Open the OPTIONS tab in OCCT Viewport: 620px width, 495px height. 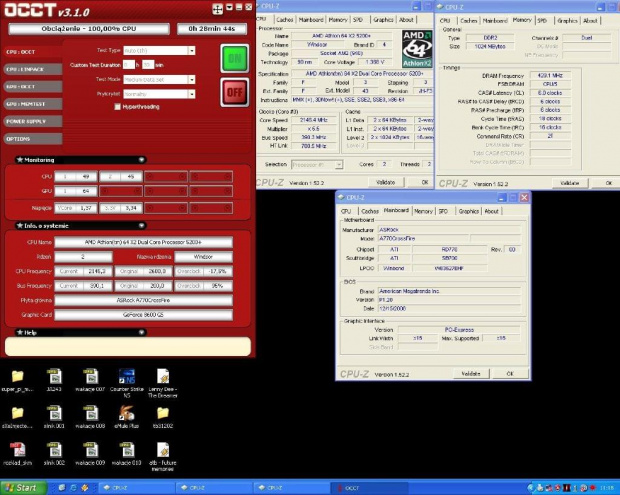point(32,139)
